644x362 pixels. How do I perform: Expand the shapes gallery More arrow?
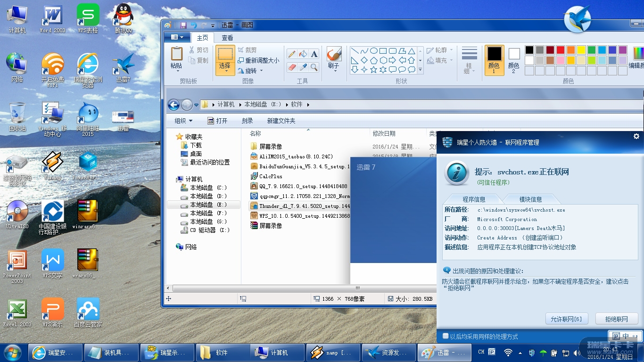click(420, 70)
